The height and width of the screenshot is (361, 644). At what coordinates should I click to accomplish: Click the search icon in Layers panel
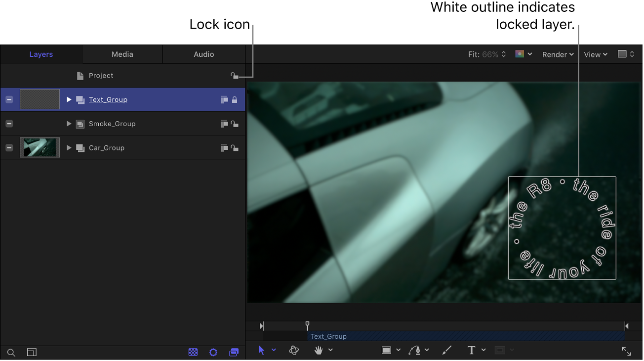coord(11,353)
